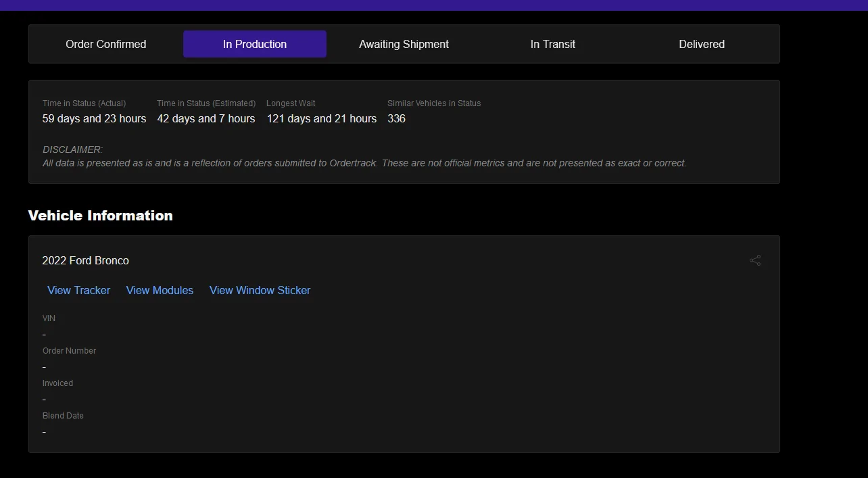868x478 pixels.
Task: Click the Time in Status (Actual) label
Action: click(x=84, y=103)
